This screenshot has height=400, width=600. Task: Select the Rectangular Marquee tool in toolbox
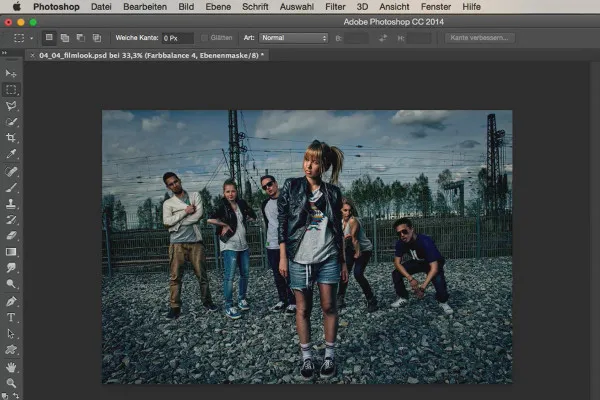11,90
